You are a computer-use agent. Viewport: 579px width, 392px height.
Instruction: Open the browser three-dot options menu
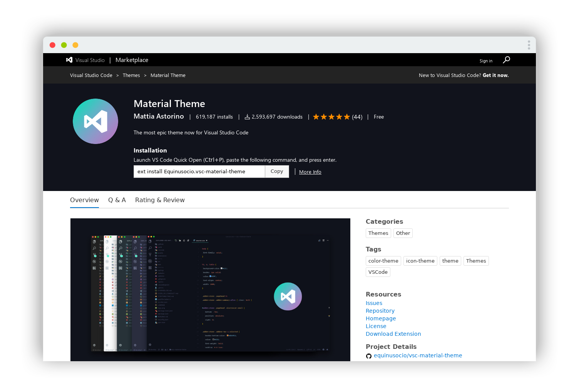529,45
